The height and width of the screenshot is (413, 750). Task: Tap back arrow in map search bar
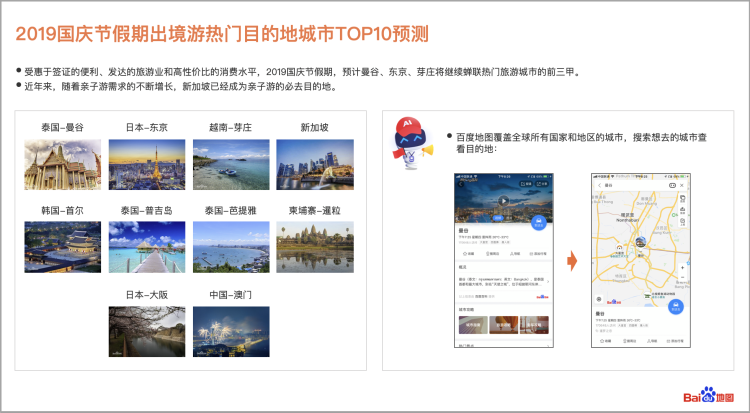click(x=600, y=185)
